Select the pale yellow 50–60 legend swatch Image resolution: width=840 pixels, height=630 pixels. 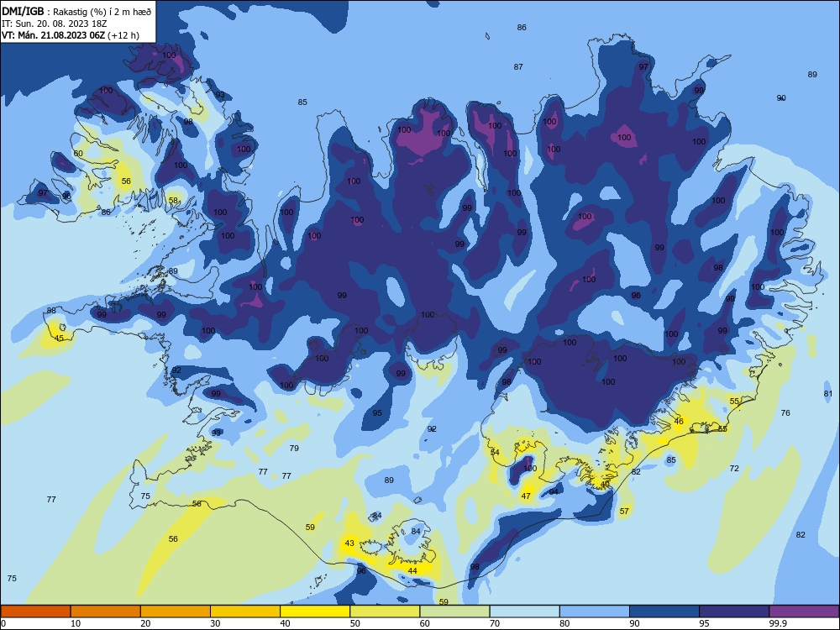(x=385, y=612)
